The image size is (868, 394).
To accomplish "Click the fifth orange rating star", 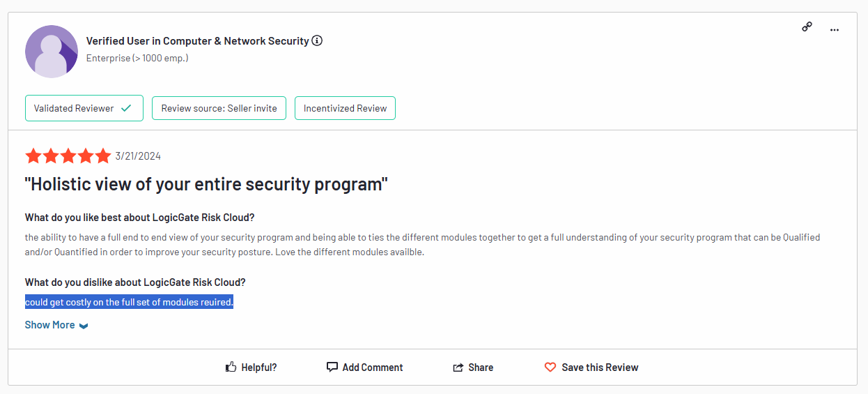I will click(x=103, y=156).
